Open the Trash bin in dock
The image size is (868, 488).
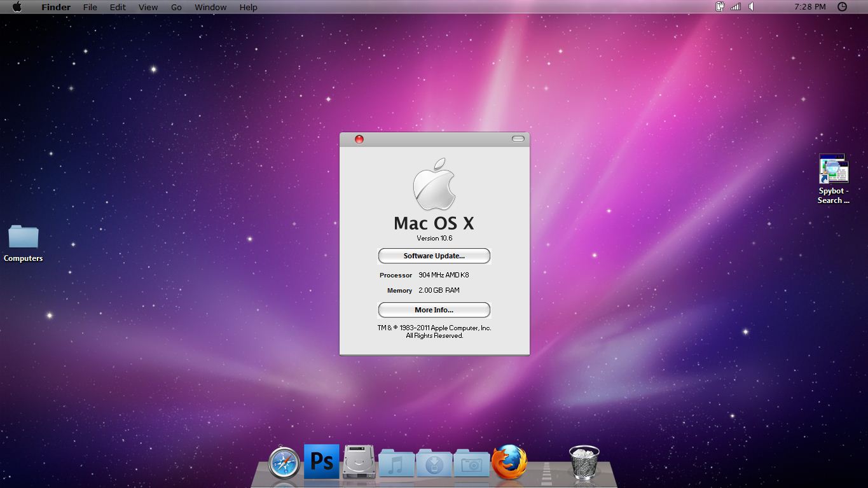[584, 462]
